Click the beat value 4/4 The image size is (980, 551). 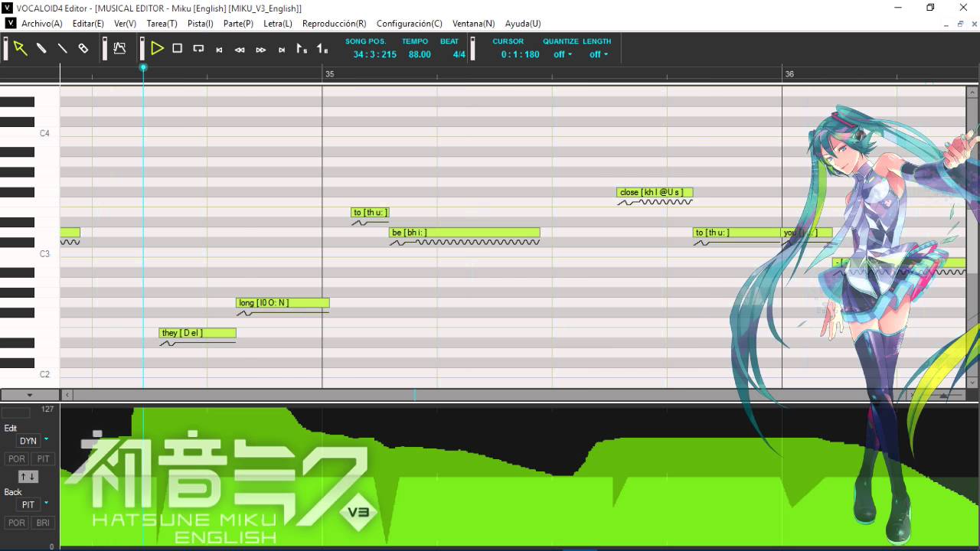tap(459, 54)
